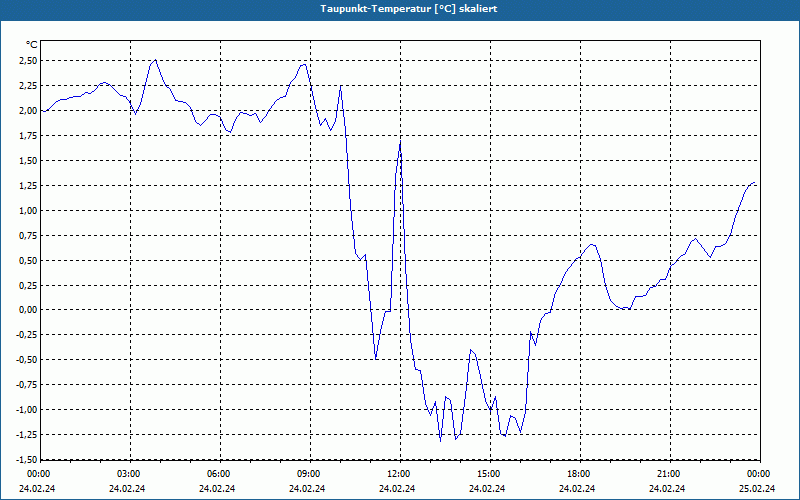
Task: Select the 1,50 positive y-axis label
Action: (28, 161)
